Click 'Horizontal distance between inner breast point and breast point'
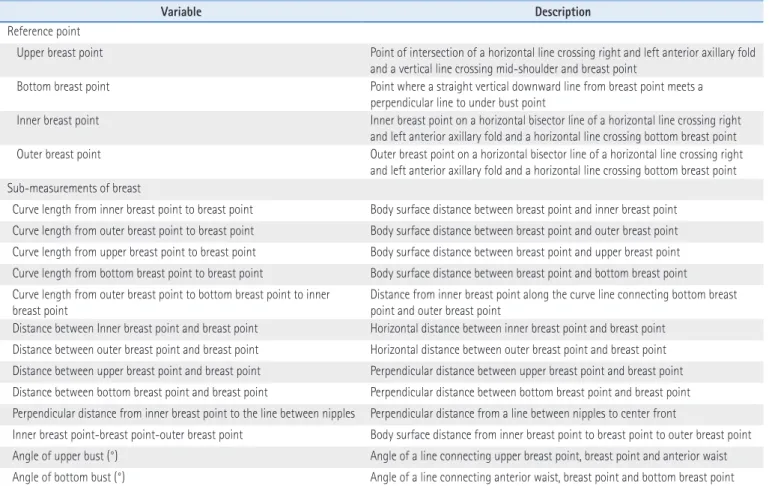The image size is (769, 486). click(518, 329)
